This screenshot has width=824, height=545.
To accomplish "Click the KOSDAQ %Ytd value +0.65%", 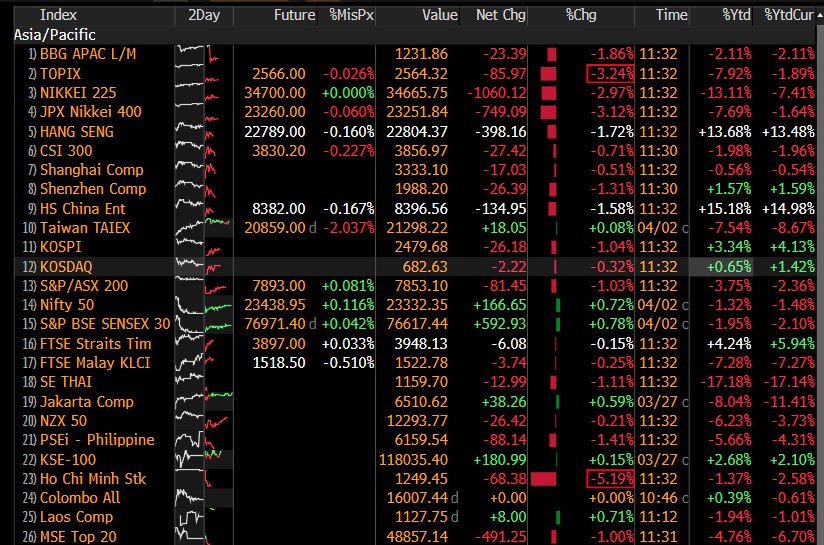I will pos(729,266).
